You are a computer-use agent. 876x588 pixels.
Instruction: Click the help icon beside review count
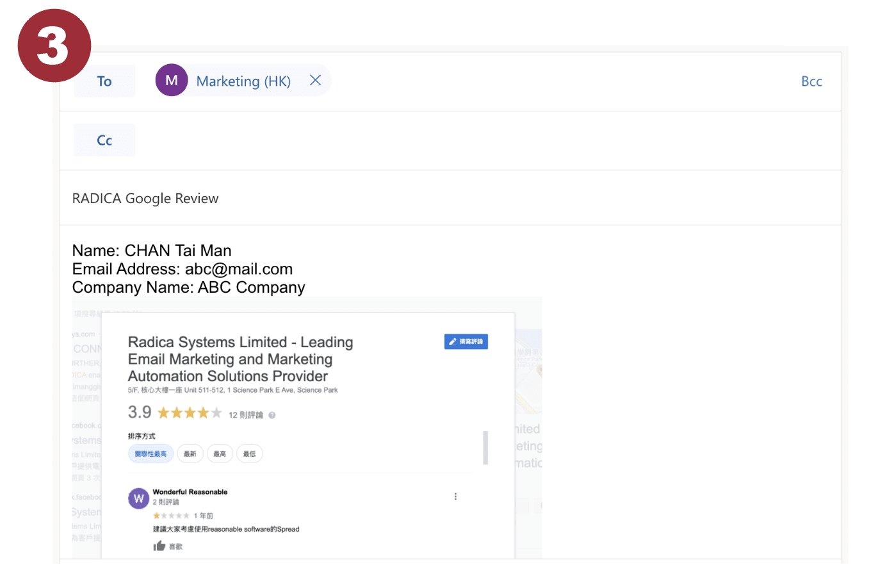[x=272, y=415]
